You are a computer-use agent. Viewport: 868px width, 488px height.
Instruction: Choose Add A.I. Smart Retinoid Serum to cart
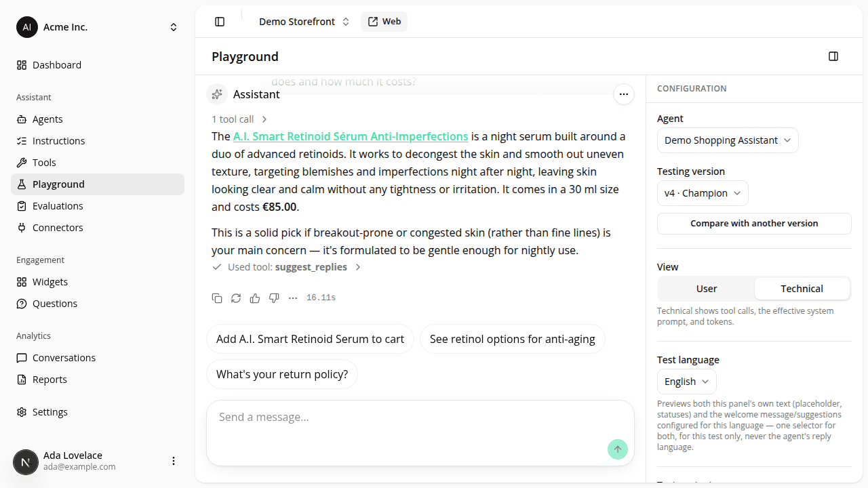(310, 339)
